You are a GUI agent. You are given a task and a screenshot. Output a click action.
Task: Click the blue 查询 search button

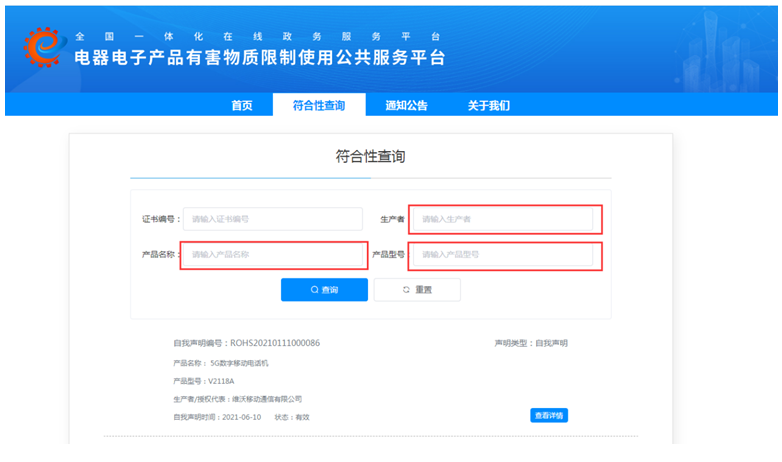pyautogui.click(x=324, y=290)
